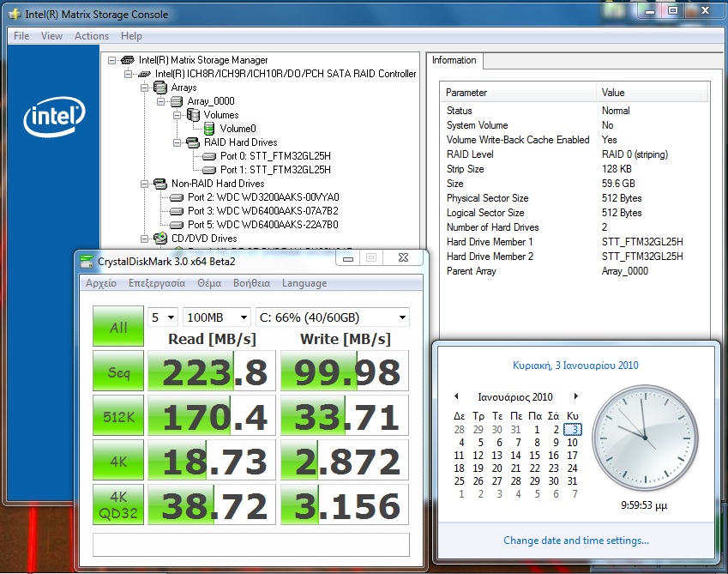Click the CD/DVD Drives icon
Image resolution: width=728 pixels, height=574 pixels.
[x=160, y=239]
